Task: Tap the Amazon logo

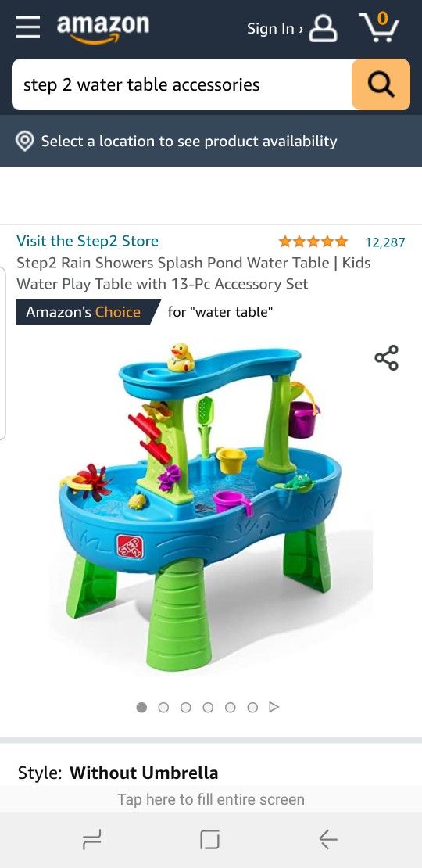Action: click(103, 28)
